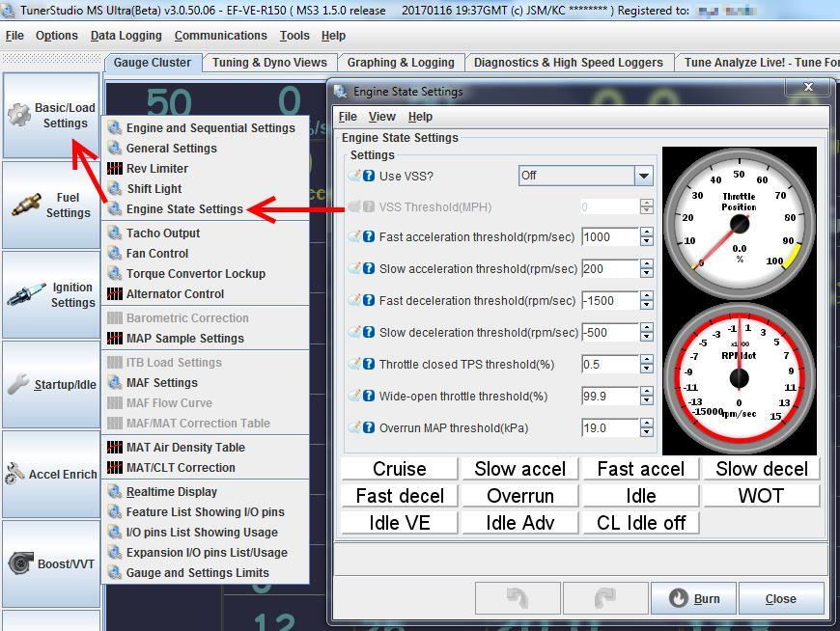Viewport: 840px width, 631px height.
Task: Click pencil icon beside Slow acceleration threshold
Action: pyautogui.click(x=354, y=268)
